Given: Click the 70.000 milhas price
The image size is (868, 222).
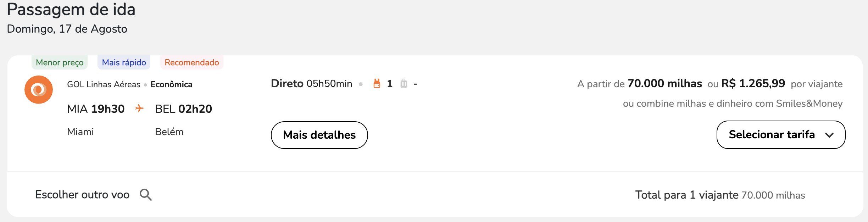Looking at the screenshot, I should coord(664,84).
